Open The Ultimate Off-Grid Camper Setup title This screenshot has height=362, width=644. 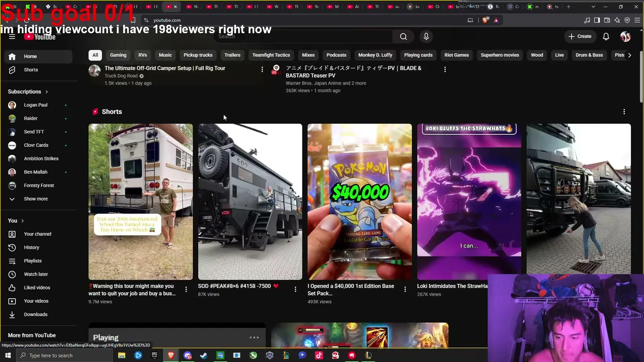click(165, 68)
